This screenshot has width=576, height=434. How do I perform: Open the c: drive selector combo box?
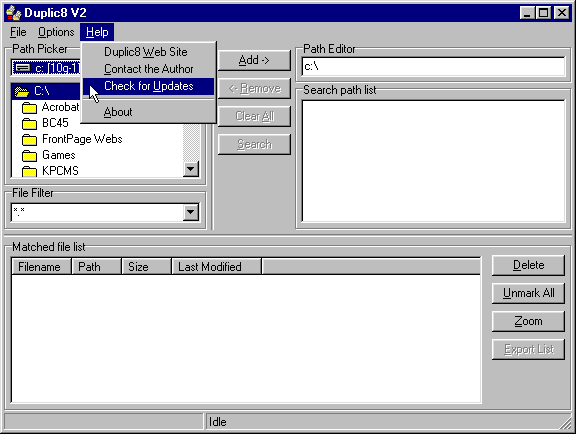point(46,68)
